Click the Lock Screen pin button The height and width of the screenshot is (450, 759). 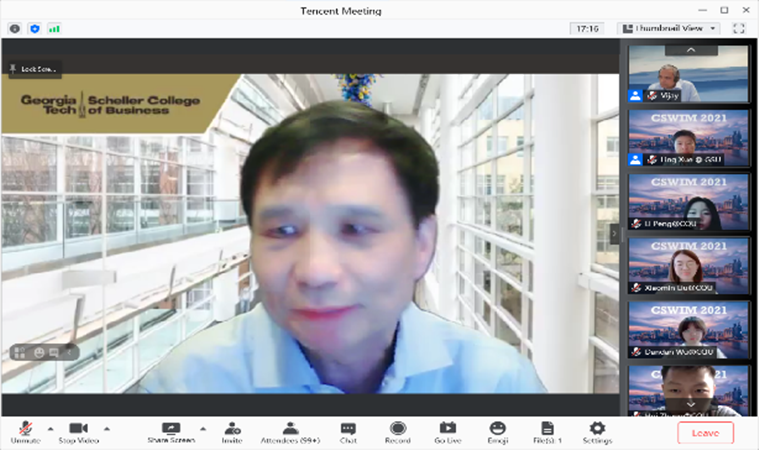(x=34, y=69)
